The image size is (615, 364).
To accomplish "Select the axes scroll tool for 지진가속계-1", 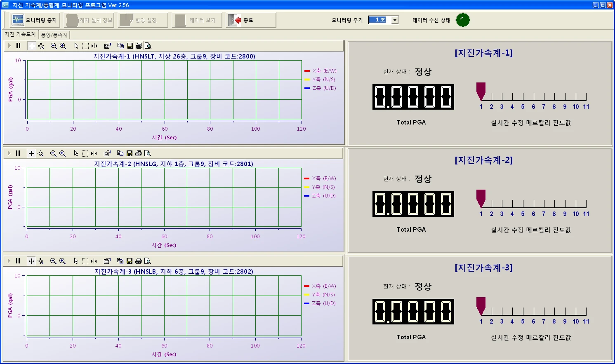I will pos(32,46).
